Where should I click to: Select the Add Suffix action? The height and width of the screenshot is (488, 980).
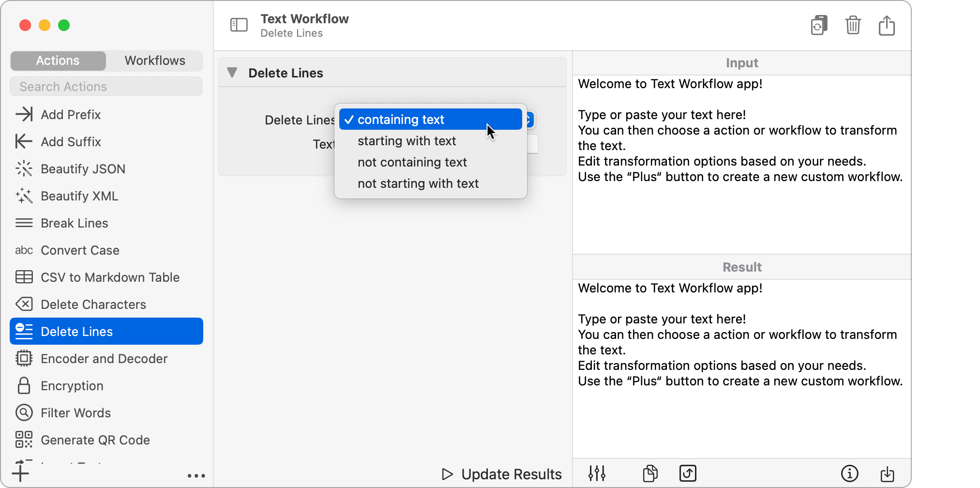pyautogui.click(x=106, y=141)
